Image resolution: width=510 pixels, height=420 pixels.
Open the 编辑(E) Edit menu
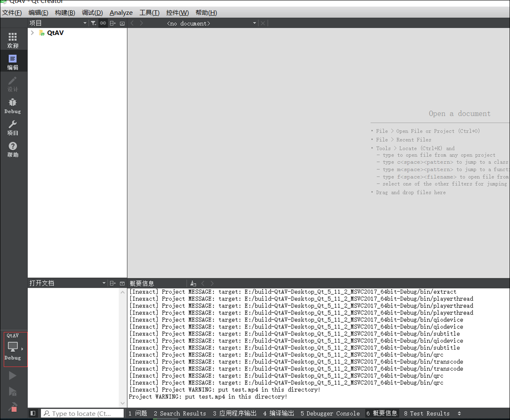tap(38, 12)
